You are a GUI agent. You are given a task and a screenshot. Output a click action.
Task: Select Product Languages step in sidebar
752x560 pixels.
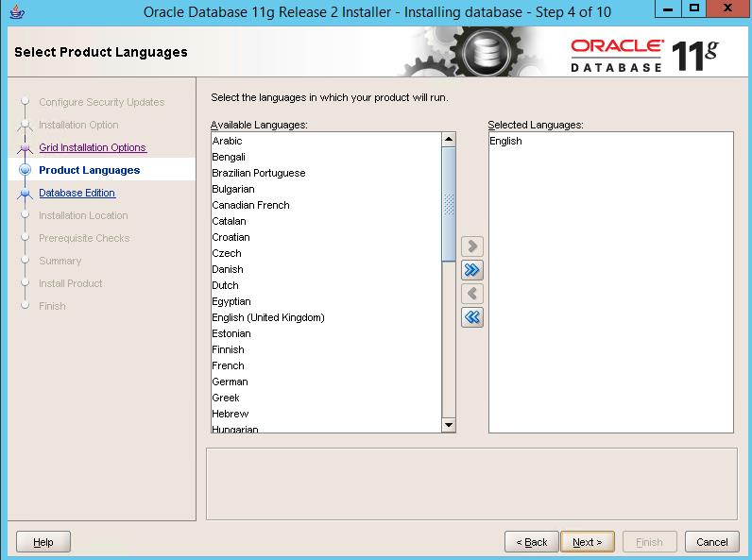[89, 170]
